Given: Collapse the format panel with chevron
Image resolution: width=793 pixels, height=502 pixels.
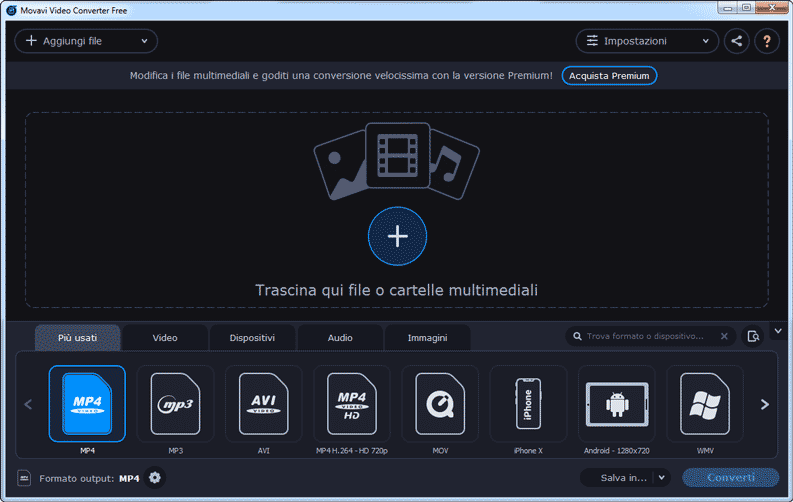Looking at the screenshot, I should click(x=778, y=331).
